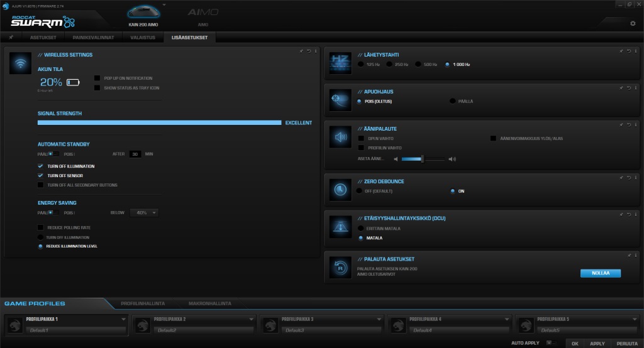Screen dimensions: 644x348
Task: Toggle the Automatic Standby on/off switch
Action: [x=55, y=154]
